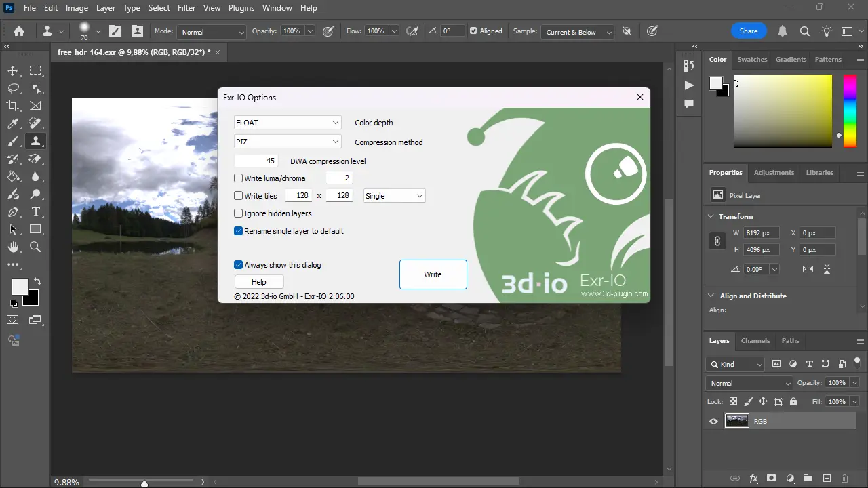Select the Paint Bucket tool
The image size is (868, 488).
coord(13,176)
